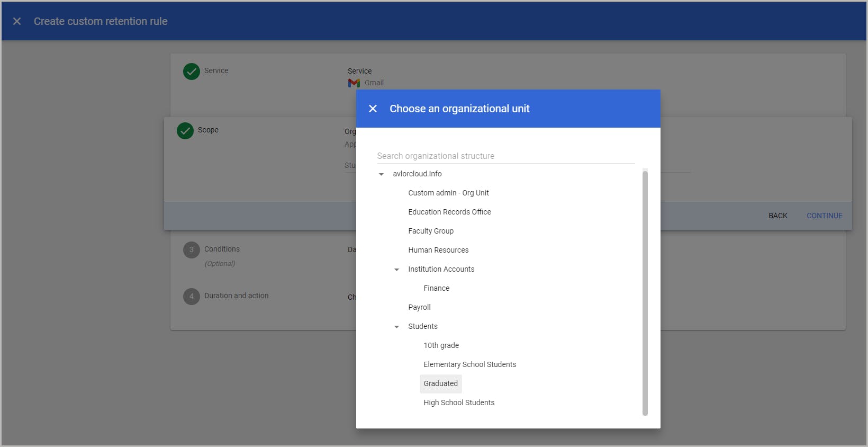Collapse the Institution Accounts node
The width and height of the screenshot is (868, 447).
coord(396,270)
